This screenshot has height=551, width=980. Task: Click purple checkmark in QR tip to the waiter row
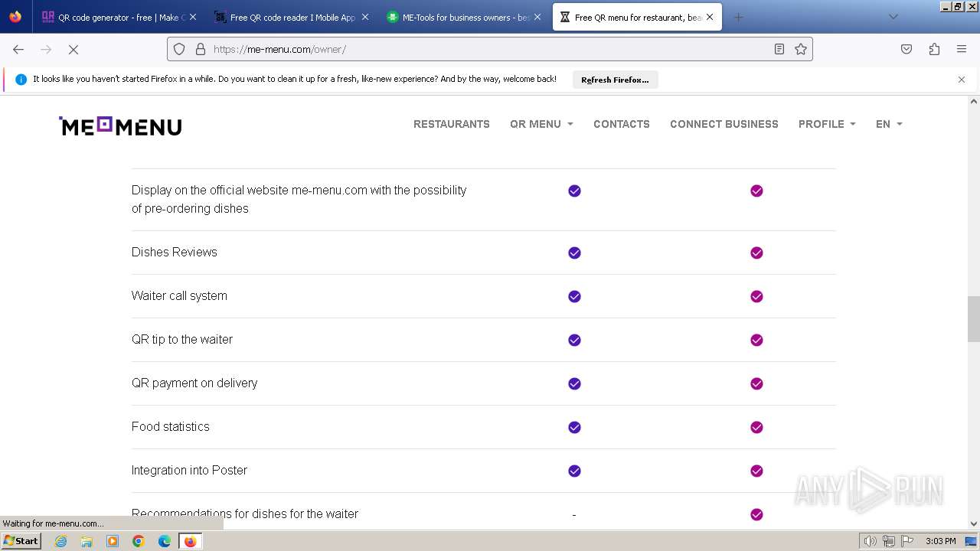[574, 340]
